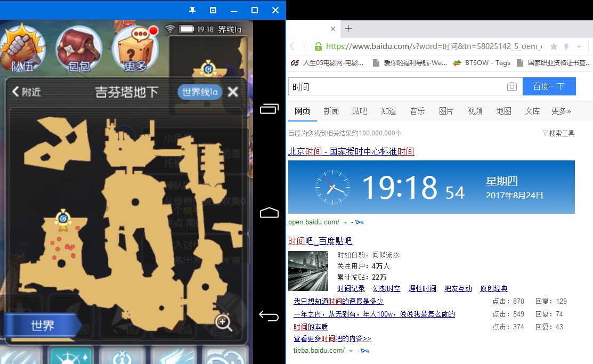Open 查看更多时间吧的内容>> link

pyautogui.click(x=332, y=338)
